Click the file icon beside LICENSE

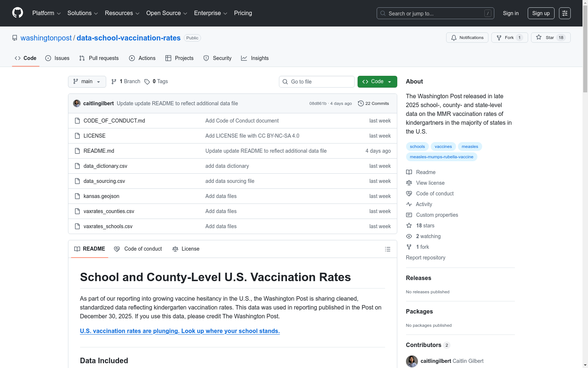pos(77,136)
